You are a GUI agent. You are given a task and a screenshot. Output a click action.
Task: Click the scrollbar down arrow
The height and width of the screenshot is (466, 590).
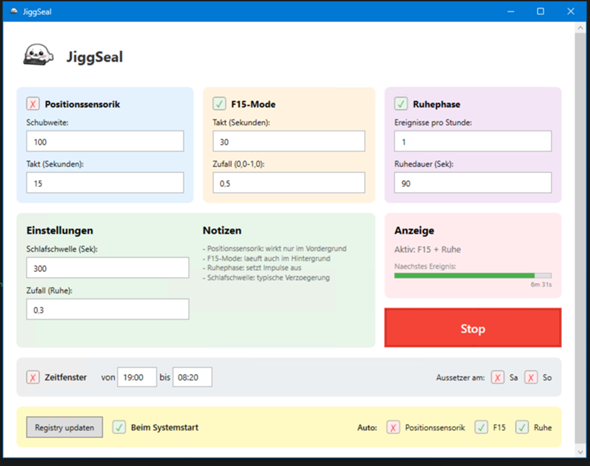580,452
